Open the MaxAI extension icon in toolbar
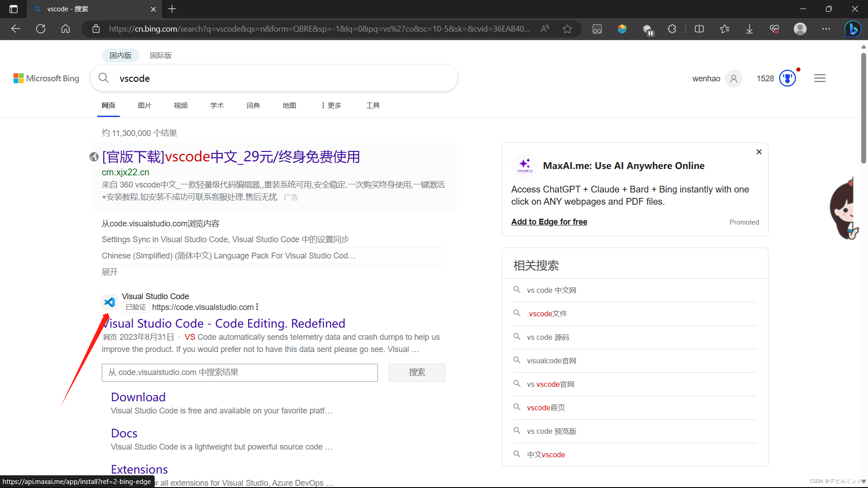This screenshot has width=868, height=488. 648,29
